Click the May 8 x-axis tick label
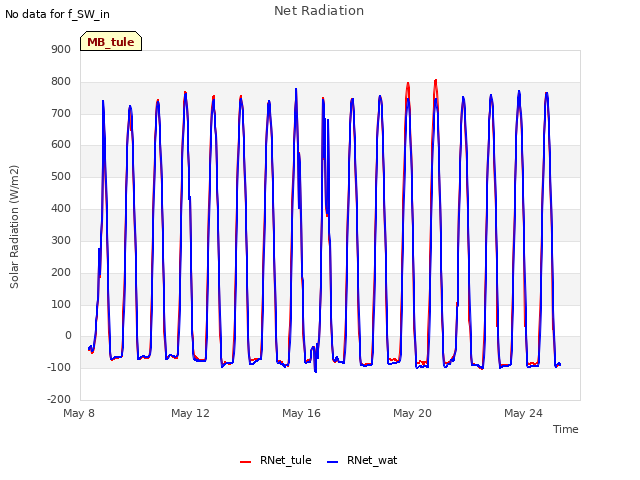640x480 pixels. point(79,413)
